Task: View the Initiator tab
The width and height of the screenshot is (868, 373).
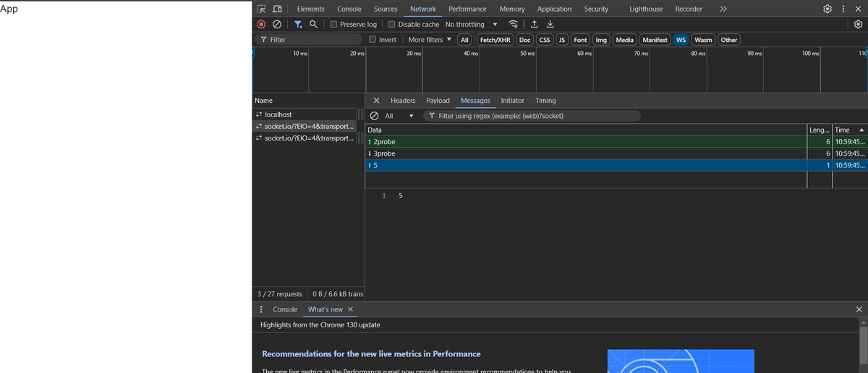Action: pos(513,101)
